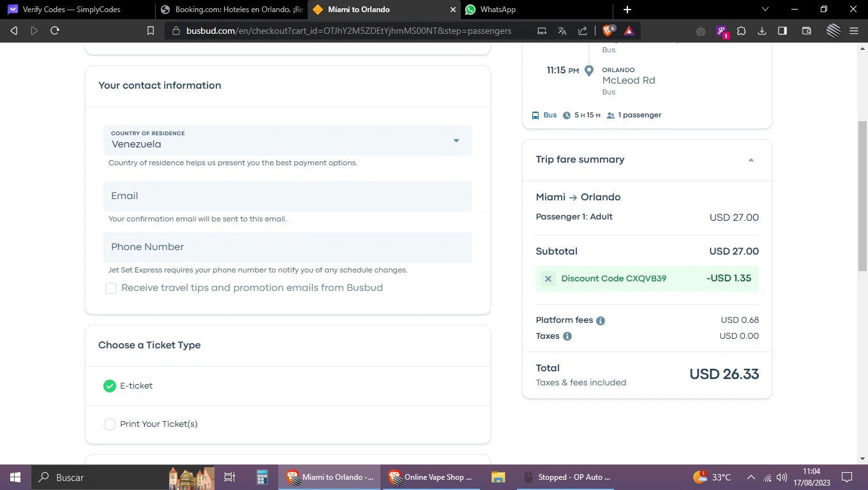Switch to the WhatsApp tab
The width and height of the screenshot is (868, 490).
pyautogui.click(x=536, y=10)
